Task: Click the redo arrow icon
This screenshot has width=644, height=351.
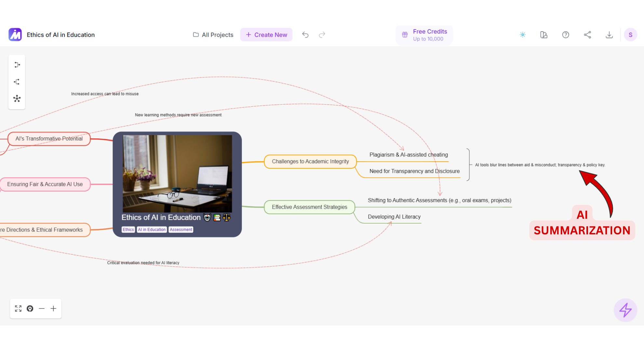Action: click(322, 35)
